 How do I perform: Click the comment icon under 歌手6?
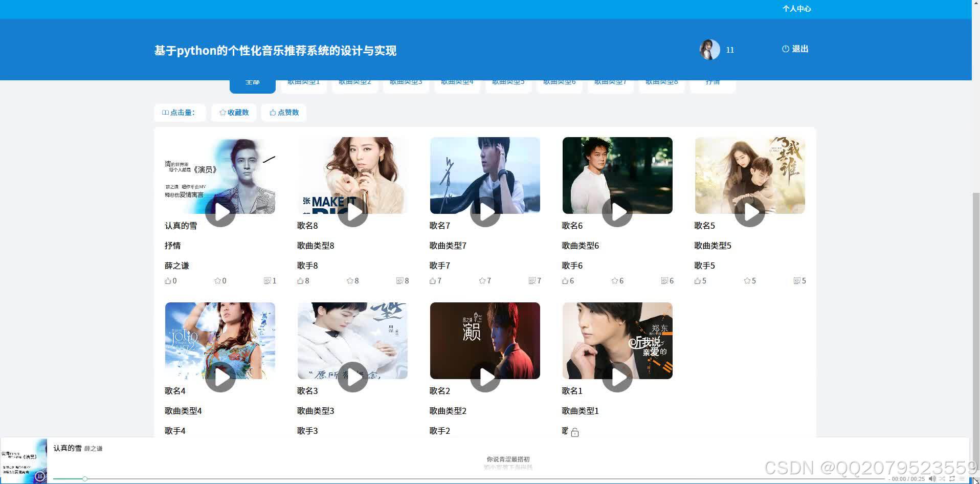(x=664, y=281)
